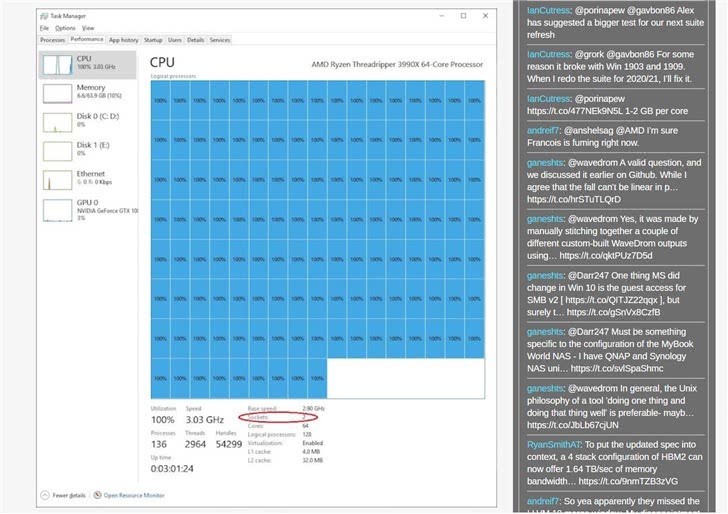Open RyanSmithAT profile link

553,445
